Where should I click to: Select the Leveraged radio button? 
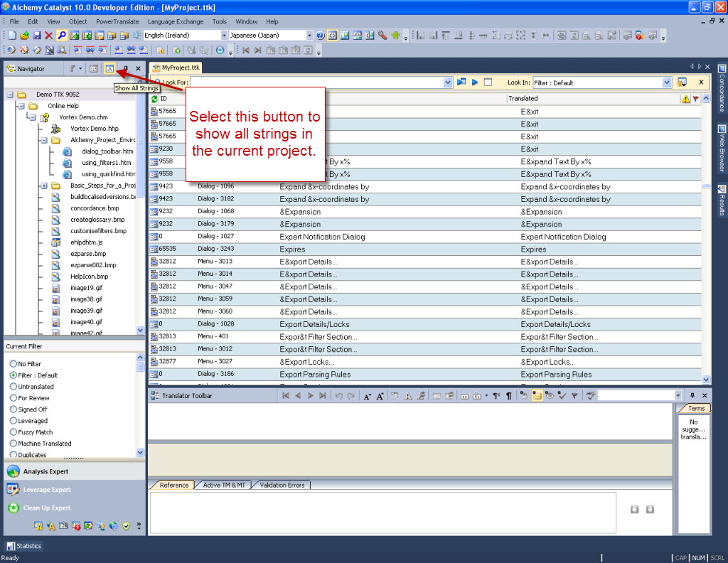(14, 421)
